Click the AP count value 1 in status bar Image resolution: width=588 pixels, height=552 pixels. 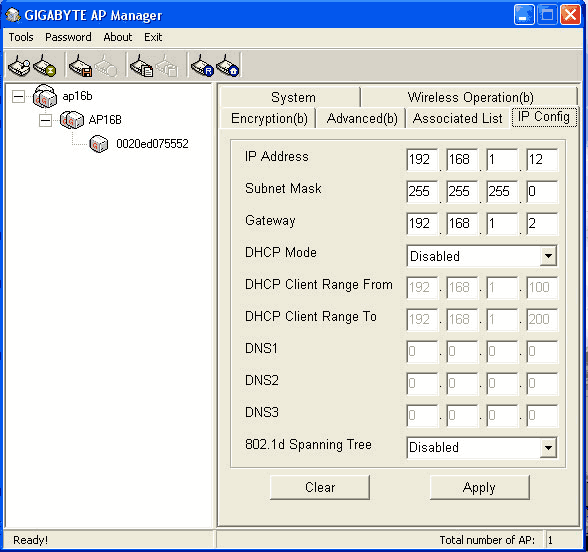pyautogui.click(x=550, y=540)
